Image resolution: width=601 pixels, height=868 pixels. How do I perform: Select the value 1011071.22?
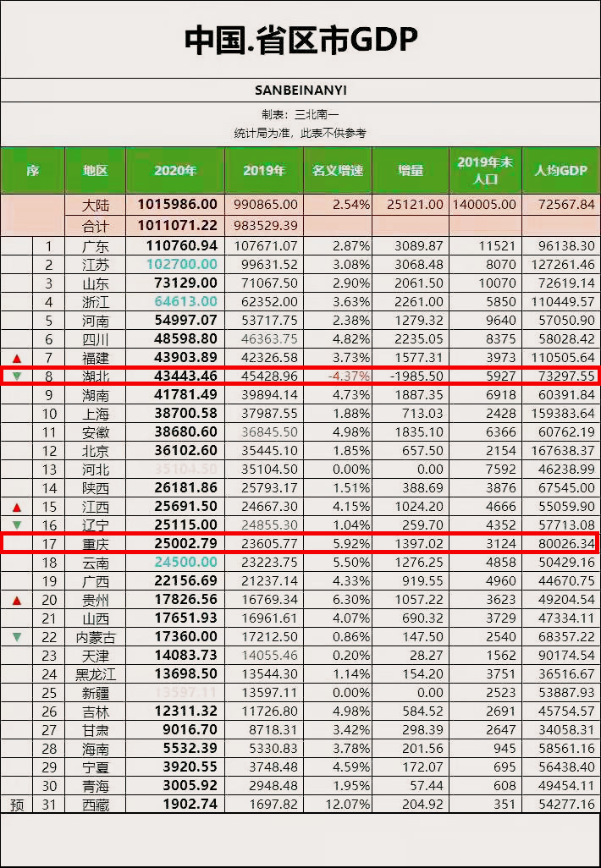click(x=177, y=225)
